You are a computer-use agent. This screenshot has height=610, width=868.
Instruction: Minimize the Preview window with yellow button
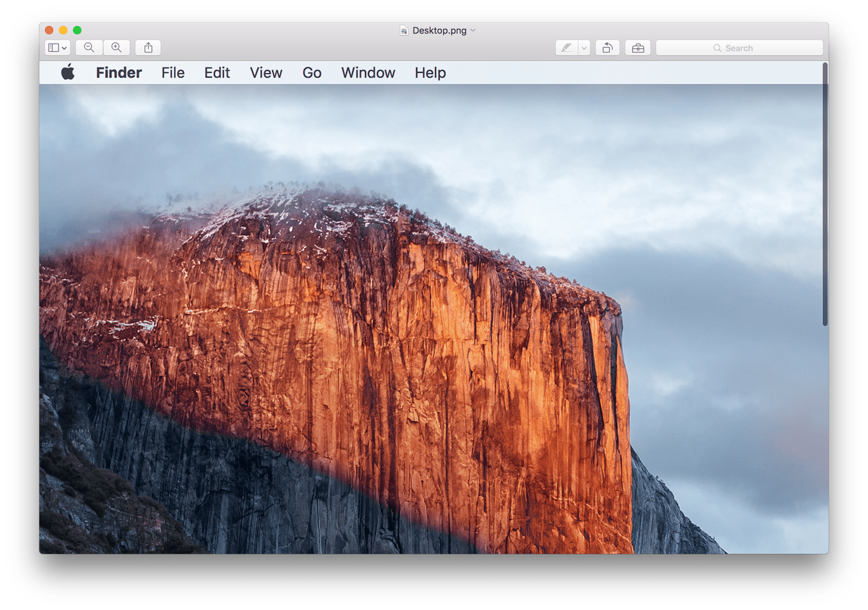(63, 30)
